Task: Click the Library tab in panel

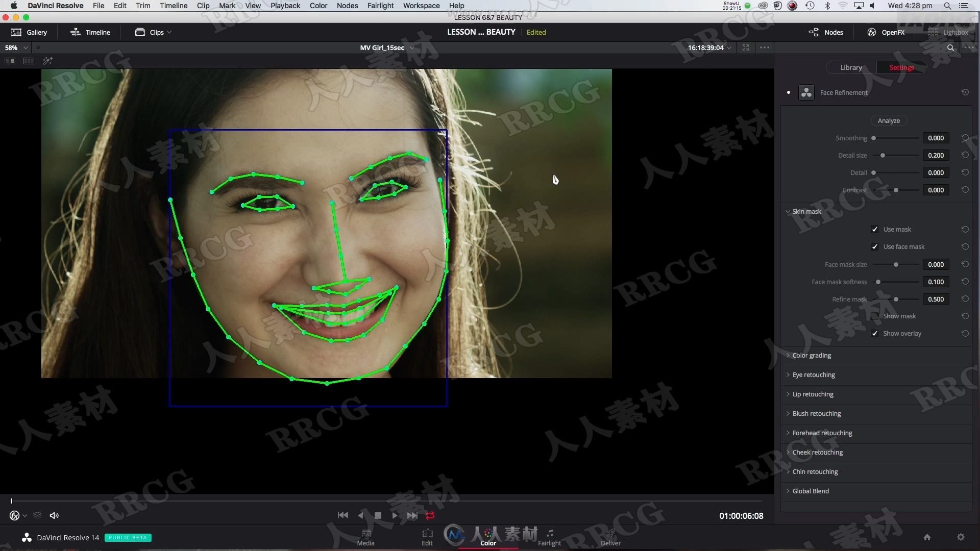Action: (x=851, y=67)
